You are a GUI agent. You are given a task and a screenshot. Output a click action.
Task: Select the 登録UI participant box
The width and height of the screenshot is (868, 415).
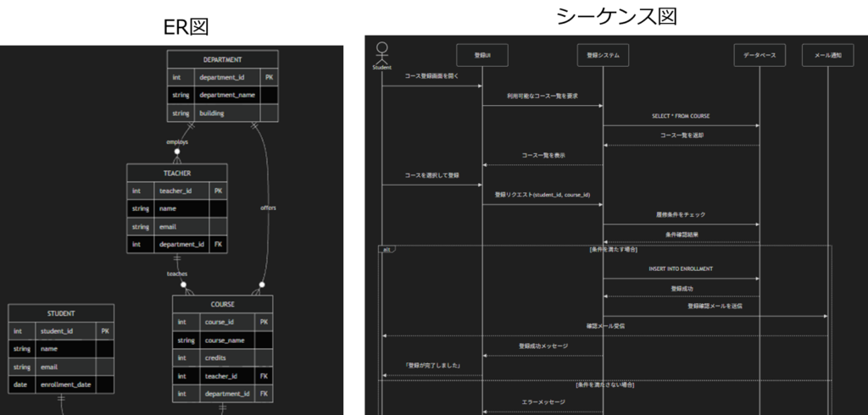click(x=481, y=54)
